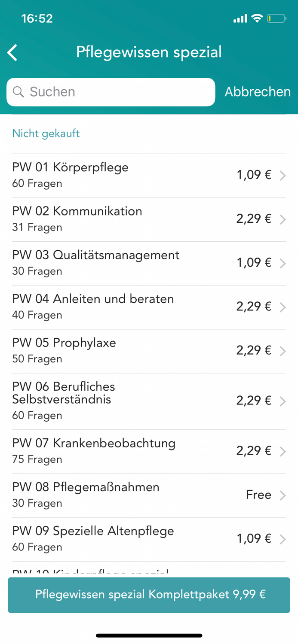
Task: Tap the back arrow to leave Pflegewissen spezial
Action: pyautogui.click(x=12, y=52)
